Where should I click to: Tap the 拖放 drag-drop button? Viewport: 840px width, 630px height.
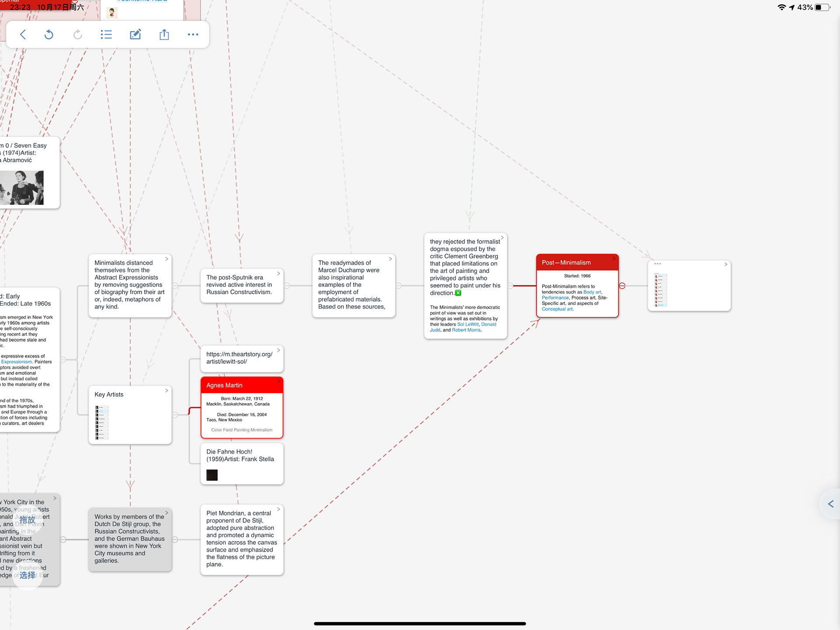click(x=27, y=520)
